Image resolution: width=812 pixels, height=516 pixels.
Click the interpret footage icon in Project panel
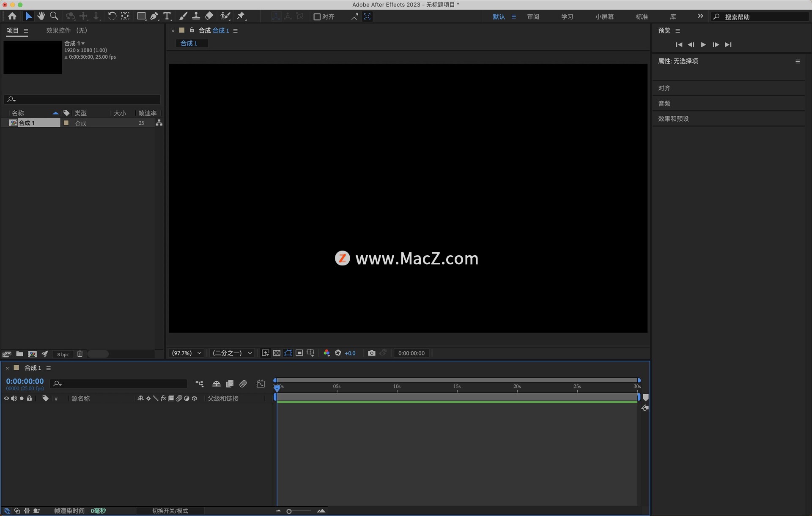pyautogui.click(x=7, y=354)
